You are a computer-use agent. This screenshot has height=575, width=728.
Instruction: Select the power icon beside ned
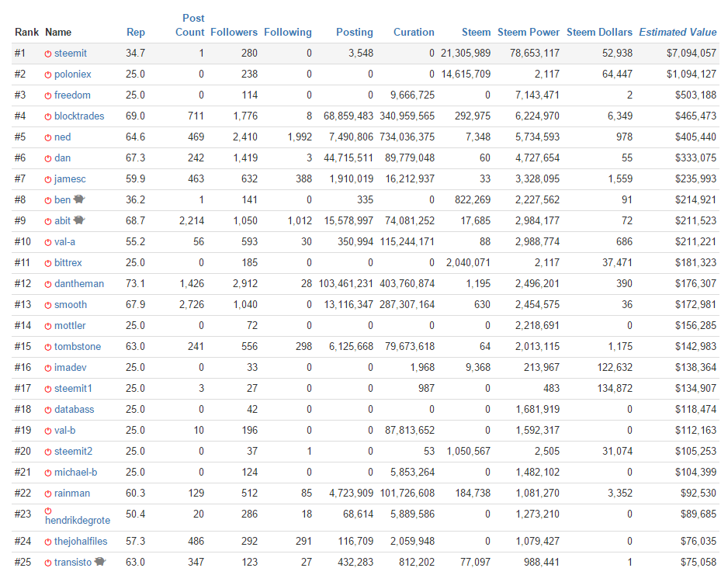click(48, 137)
